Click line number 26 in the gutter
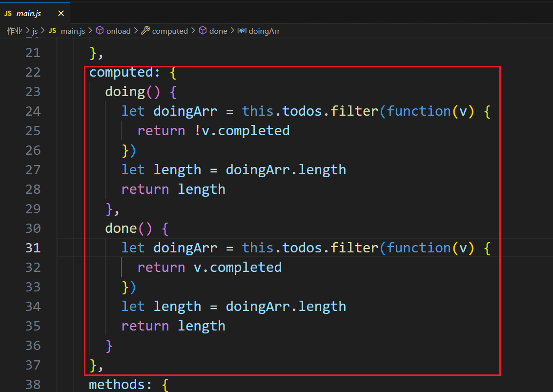Screen dimensions: 553x392 point(33,150)
